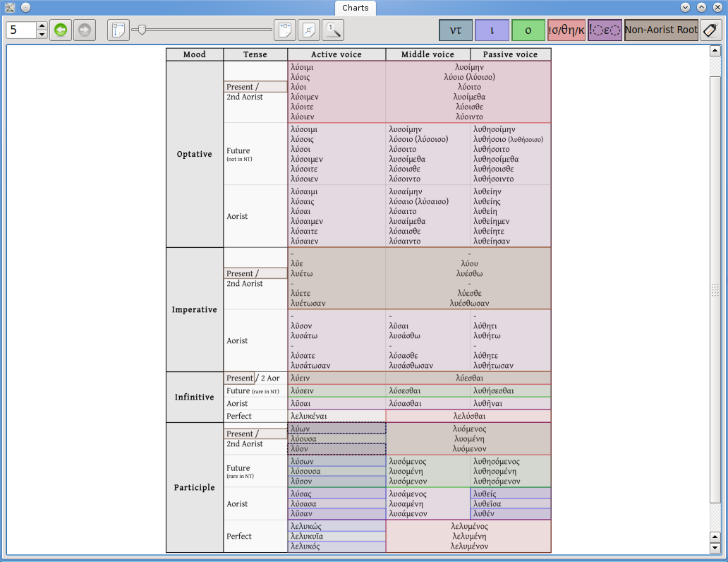Click the chart number field showing 5

click(21, 30)
